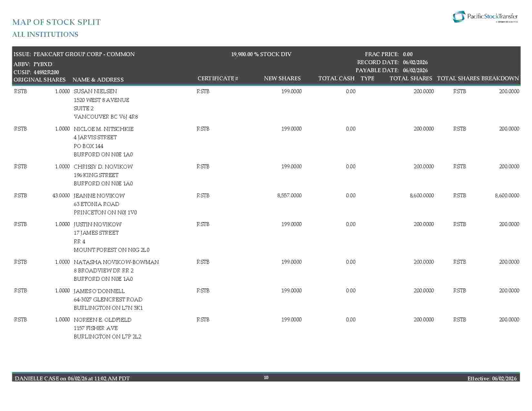Click the Pacific Stock Transfer logo
The image size is (532, 411).
485,17
